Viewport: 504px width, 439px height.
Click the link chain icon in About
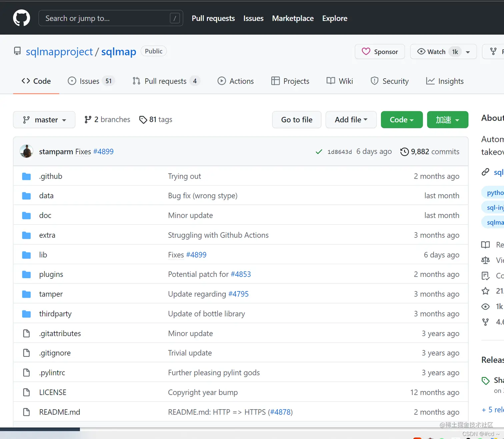(485, 172)
